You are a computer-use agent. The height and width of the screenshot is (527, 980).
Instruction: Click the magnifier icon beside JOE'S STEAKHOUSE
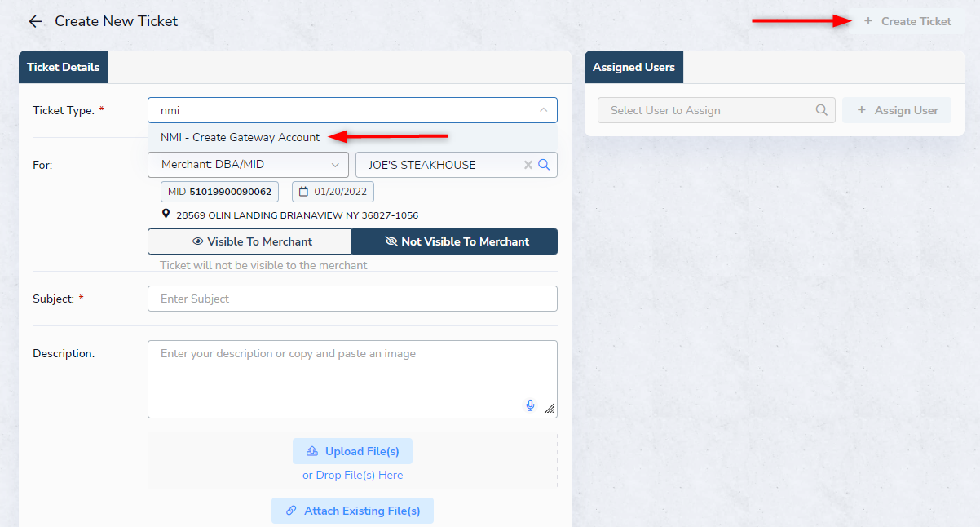point(544,165)
